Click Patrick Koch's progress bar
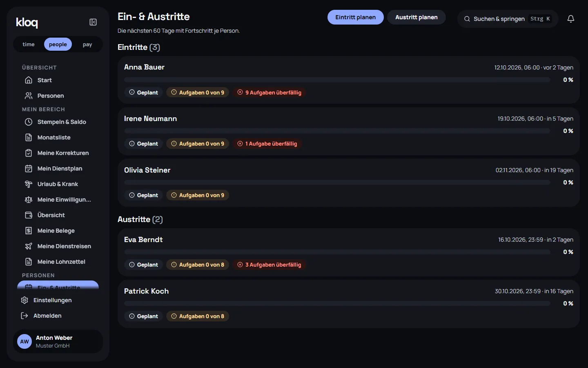This screenshot has width=588, height=368. pyautogui.click(x=337, y=303)
